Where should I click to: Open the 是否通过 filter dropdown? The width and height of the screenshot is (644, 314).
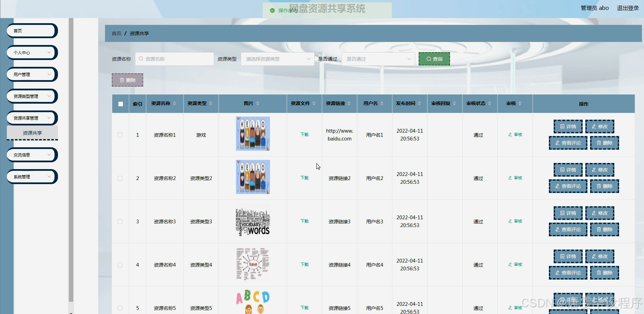[x=378, y=59]
